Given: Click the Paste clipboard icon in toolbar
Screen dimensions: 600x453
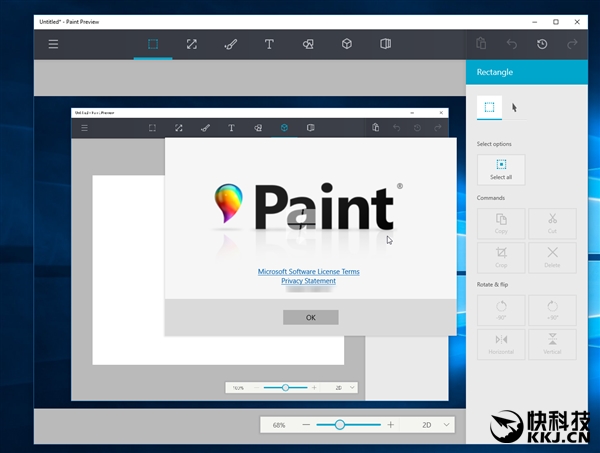Looking at the screenshot, I should click(482, 44).
